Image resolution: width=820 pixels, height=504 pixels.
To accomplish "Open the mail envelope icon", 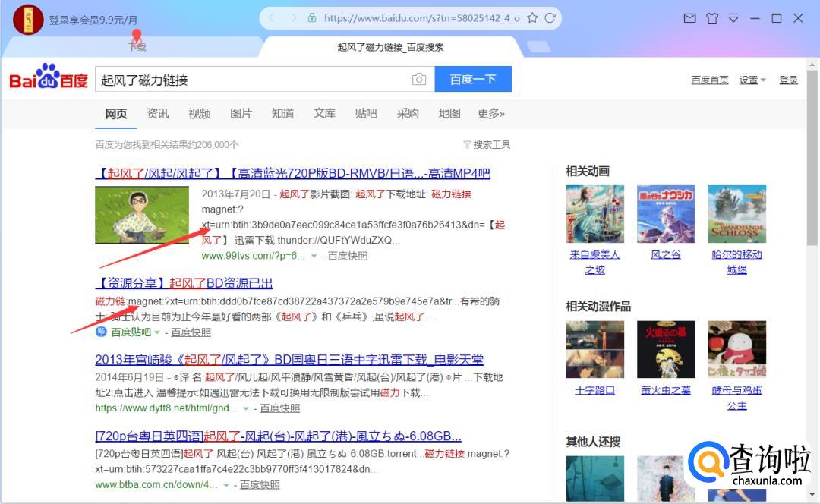I will pos(689,18).
